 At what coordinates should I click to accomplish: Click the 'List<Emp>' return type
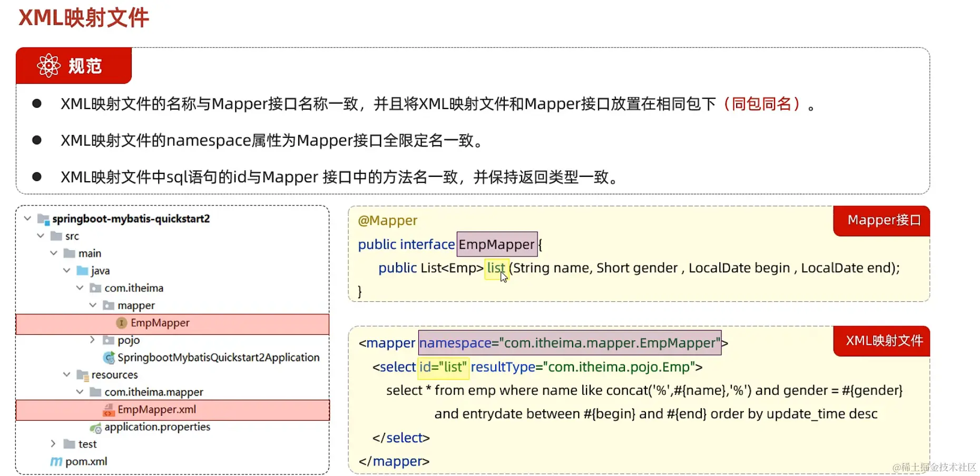tap(452, 268)
